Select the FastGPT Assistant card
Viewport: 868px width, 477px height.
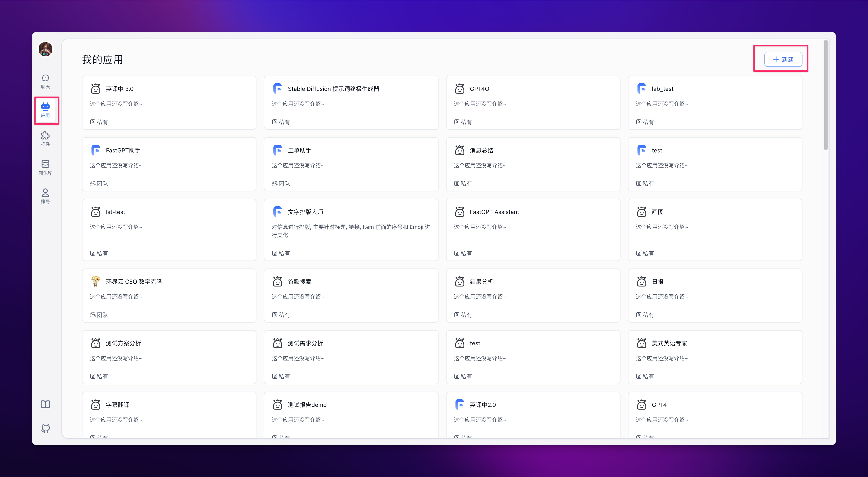tap(532, 229)
